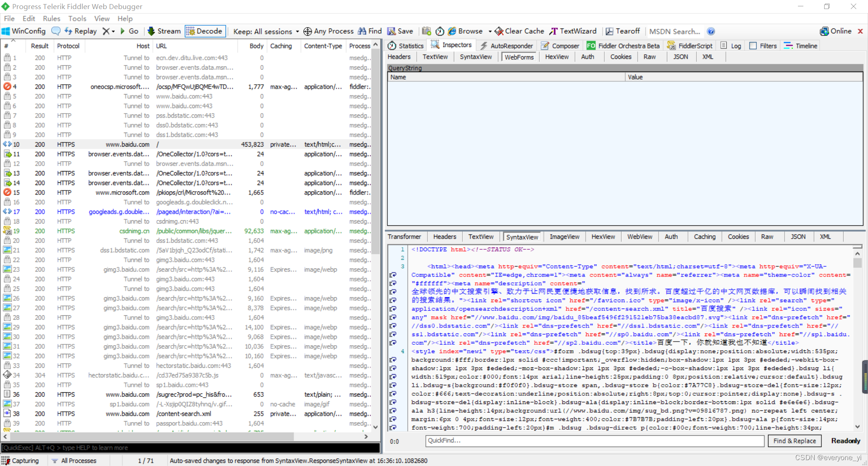This screenshot has height=466, width=868.
Task: Select the request Raw tab
Action: tap(650, 57)
